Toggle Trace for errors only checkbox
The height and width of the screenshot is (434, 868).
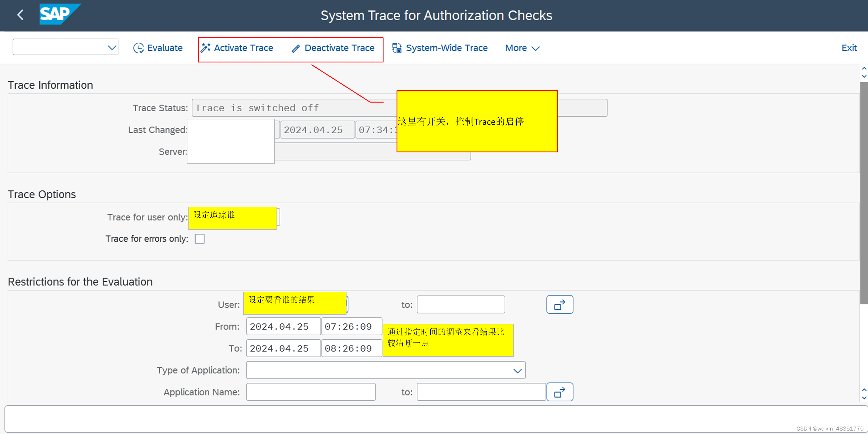(x=200, y=239)
